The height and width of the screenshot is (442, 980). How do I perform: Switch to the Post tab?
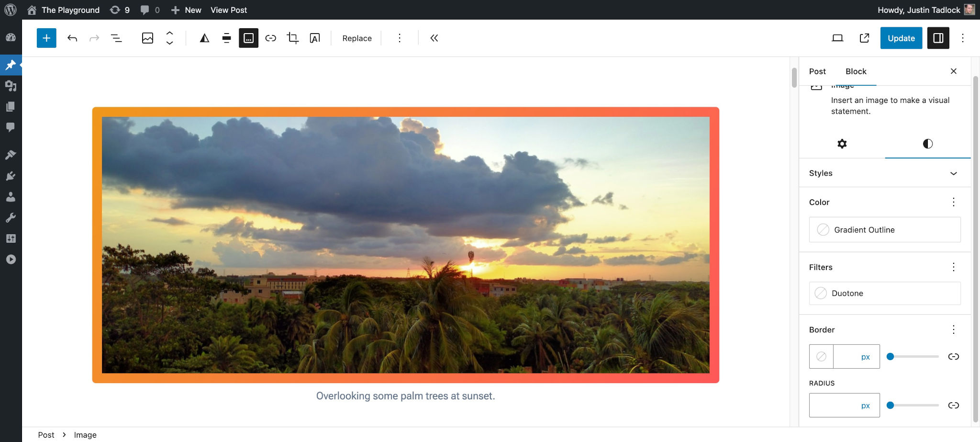click(x=817, y=71)
